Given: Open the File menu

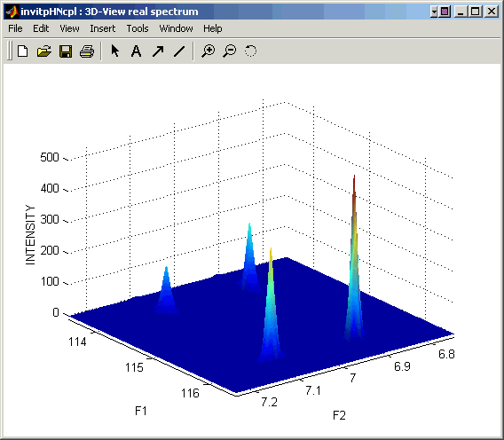Looking at the screenshot, I should (15, 28).
